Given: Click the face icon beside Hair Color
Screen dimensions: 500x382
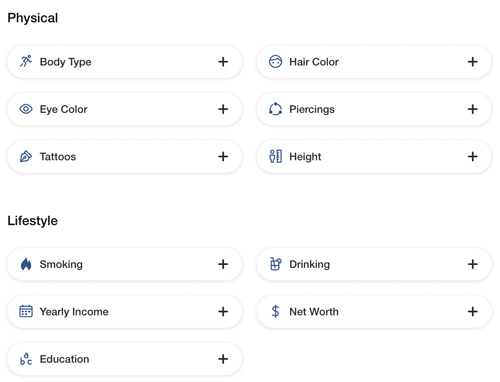Looking at the screenshot, I should [275, 62].
